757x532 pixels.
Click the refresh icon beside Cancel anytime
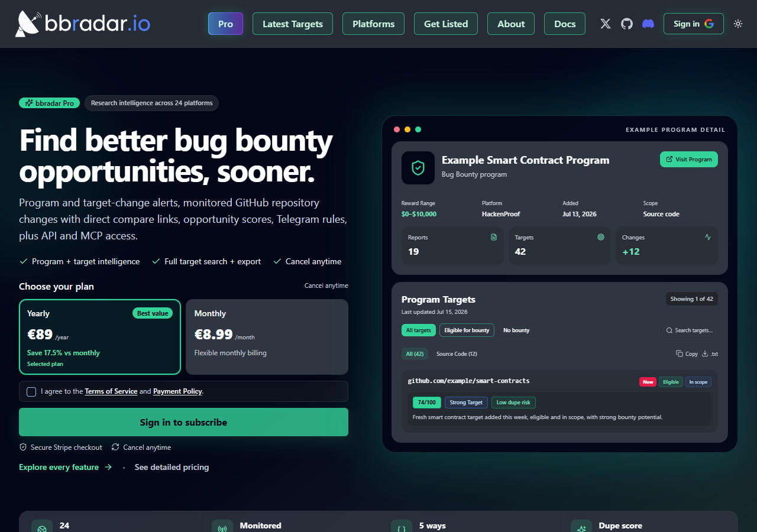(x=115, y=447)
